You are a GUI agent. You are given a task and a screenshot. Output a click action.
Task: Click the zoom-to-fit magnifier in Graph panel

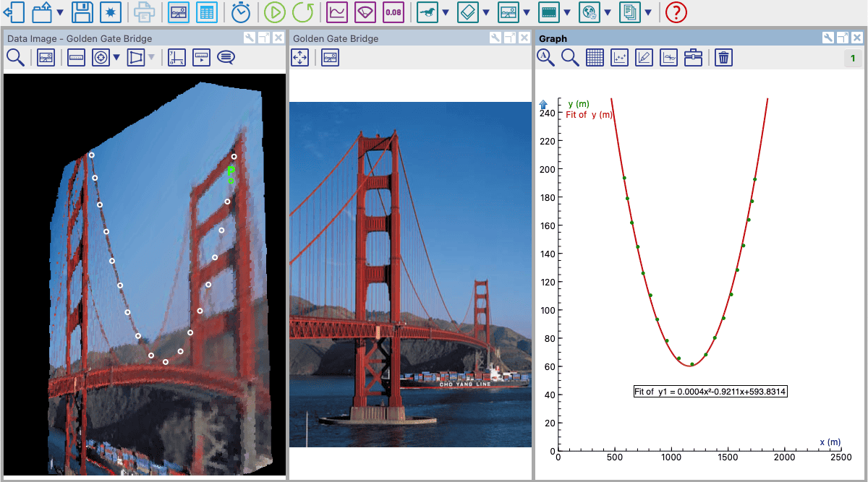pos(545,58)
